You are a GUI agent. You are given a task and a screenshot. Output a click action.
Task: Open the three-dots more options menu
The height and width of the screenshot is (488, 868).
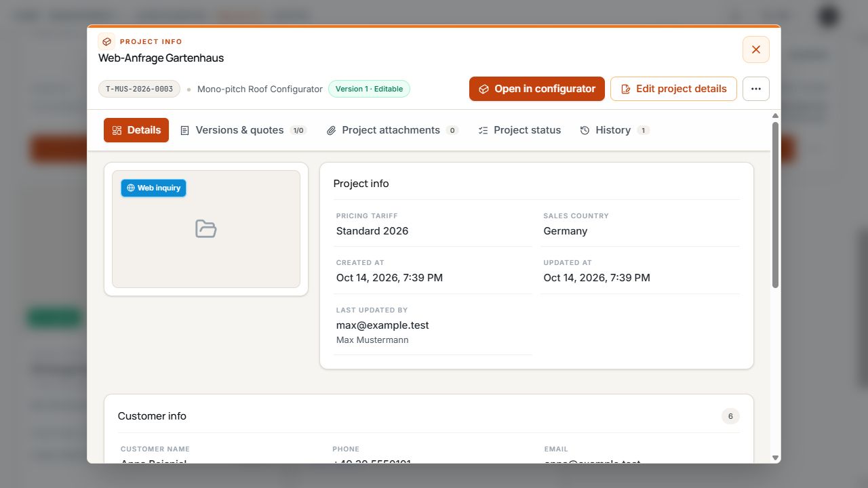[x=756, y=89]
